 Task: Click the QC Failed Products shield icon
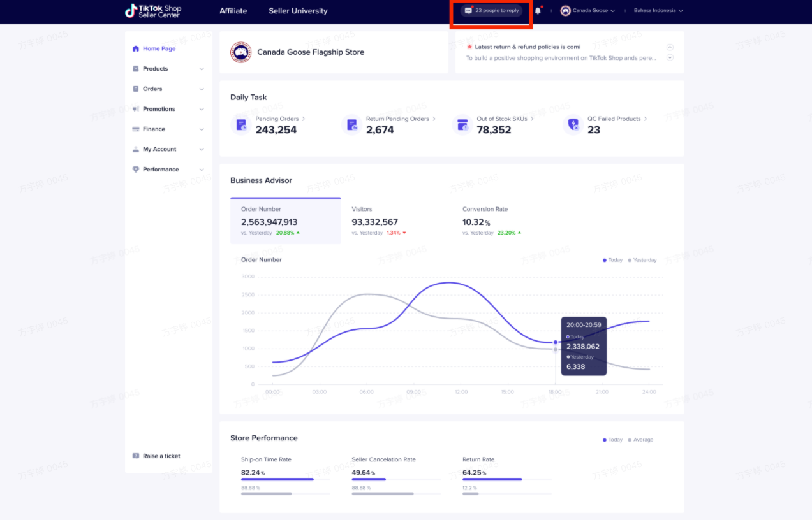[x=573, y=125]
